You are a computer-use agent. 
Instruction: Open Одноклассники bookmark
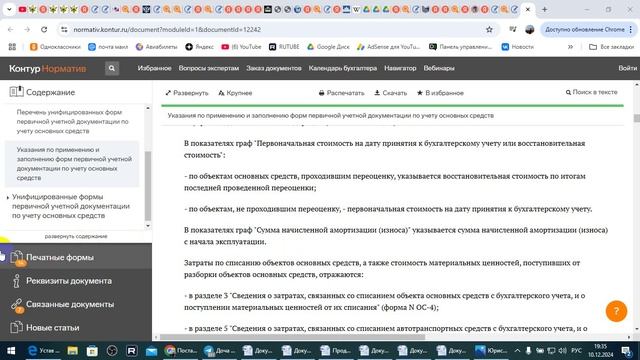[55, 47]
